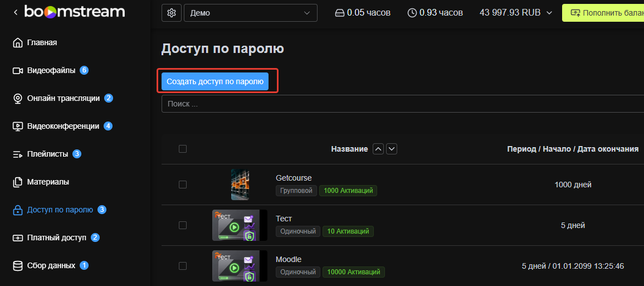
Task: Click the camera icon beside Видеофайлы
Action: 18,71
